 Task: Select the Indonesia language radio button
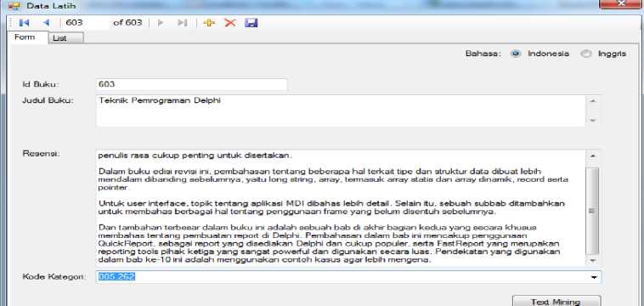(516, 54)
